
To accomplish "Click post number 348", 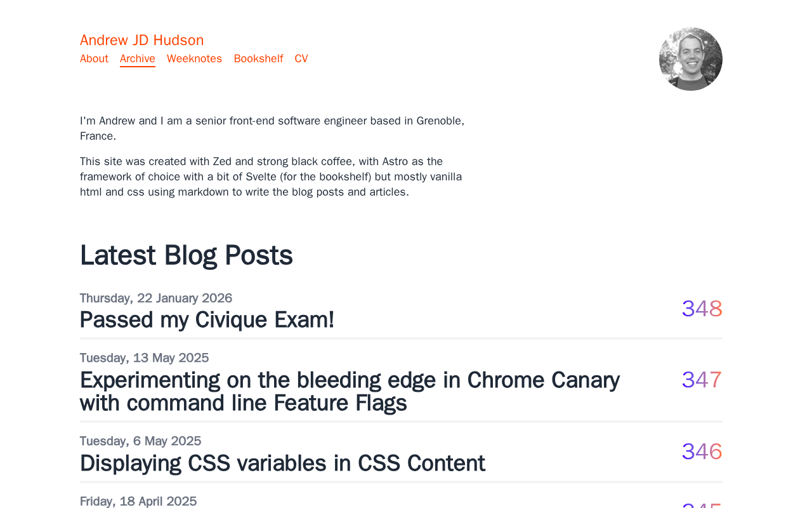I will click(702, 309).
